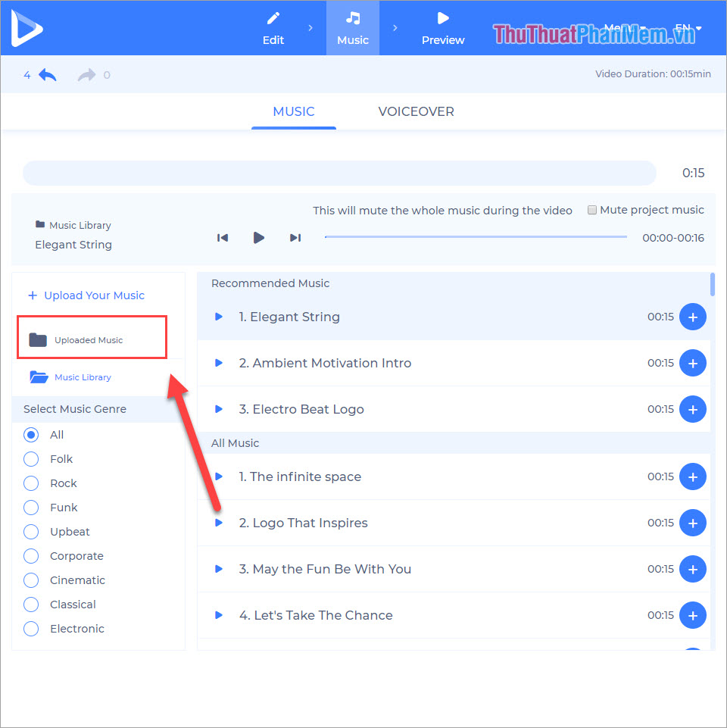The width and height of the screenshot is (727, 728).
Task: Add Elegant String with plus button
Action: point(692,317)
